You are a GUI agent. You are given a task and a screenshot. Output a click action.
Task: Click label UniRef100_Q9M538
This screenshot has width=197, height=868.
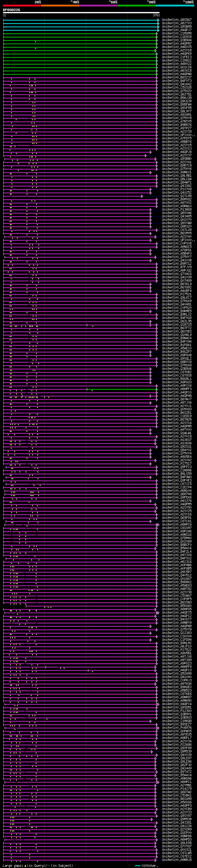[x=177, y=819]
